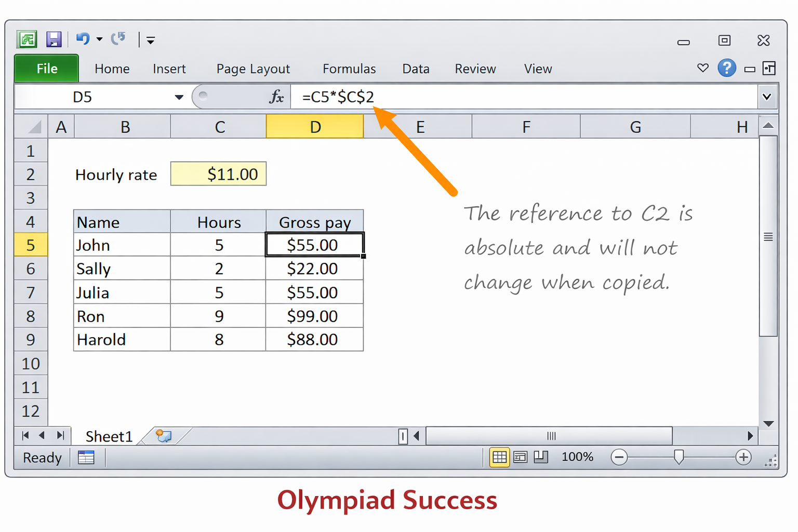The height and width of the screenshot is (532, 798).
Task: Open Customize Quick Access Toolbar dropdown
Action: coord(151,41)
